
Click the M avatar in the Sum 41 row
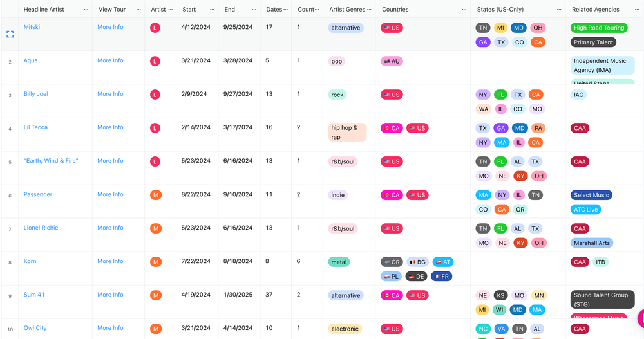point(156,295)
